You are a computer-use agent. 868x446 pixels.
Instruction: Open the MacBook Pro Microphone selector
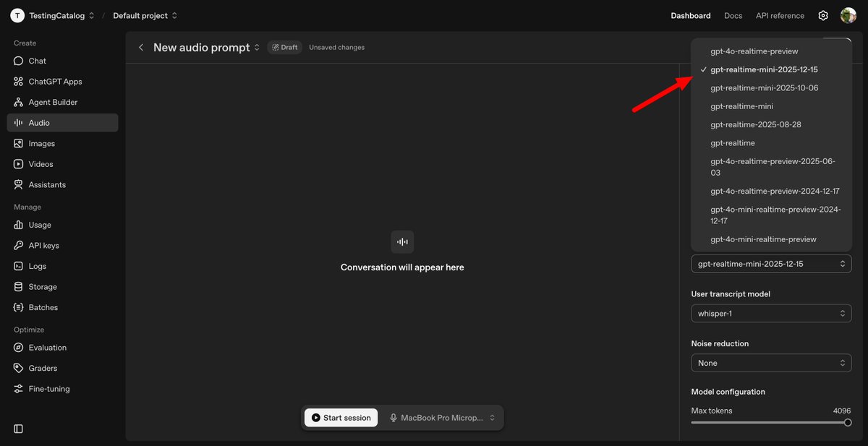coord(443,418)
